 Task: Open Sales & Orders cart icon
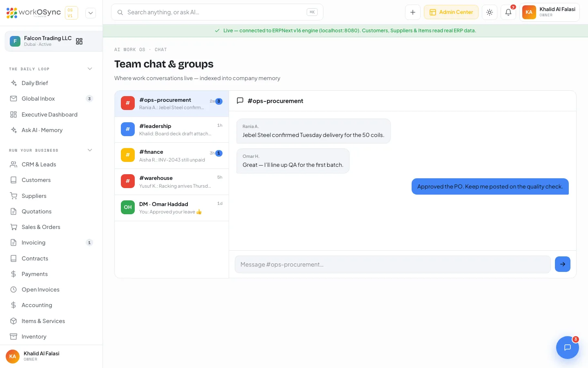click(x=13, y=227)
